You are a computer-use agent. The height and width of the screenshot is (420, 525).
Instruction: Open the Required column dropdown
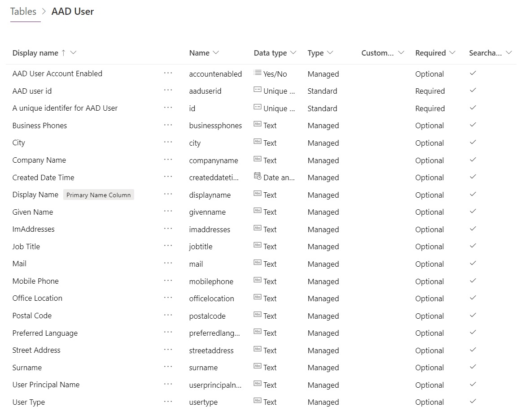coord(453,53)
